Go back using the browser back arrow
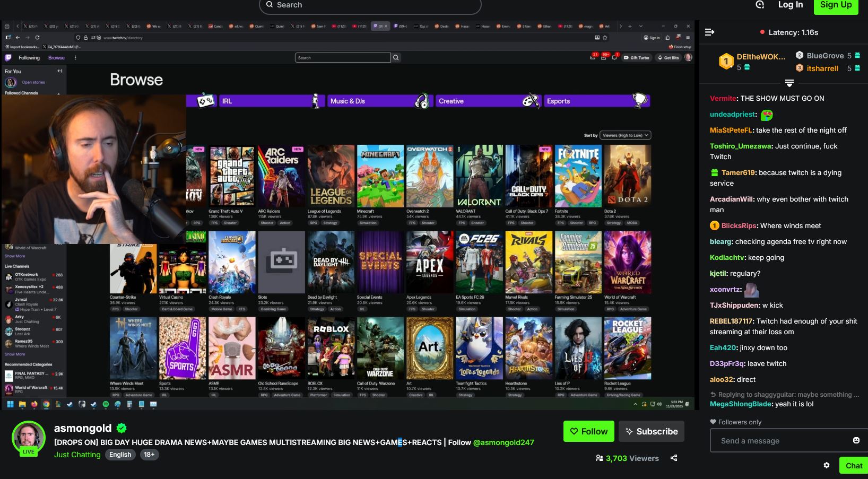 [18, 38]
